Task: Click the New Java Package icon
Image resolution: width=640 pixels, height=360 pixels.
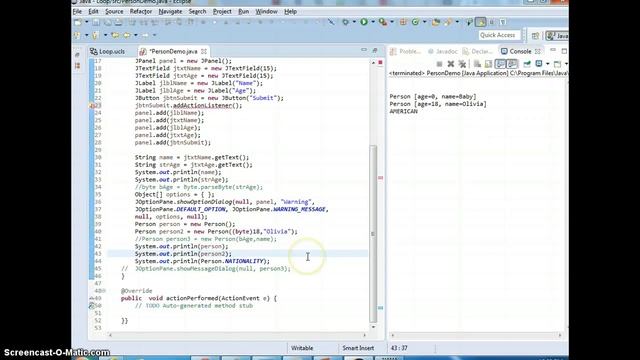Action: [x=403, y=22]
